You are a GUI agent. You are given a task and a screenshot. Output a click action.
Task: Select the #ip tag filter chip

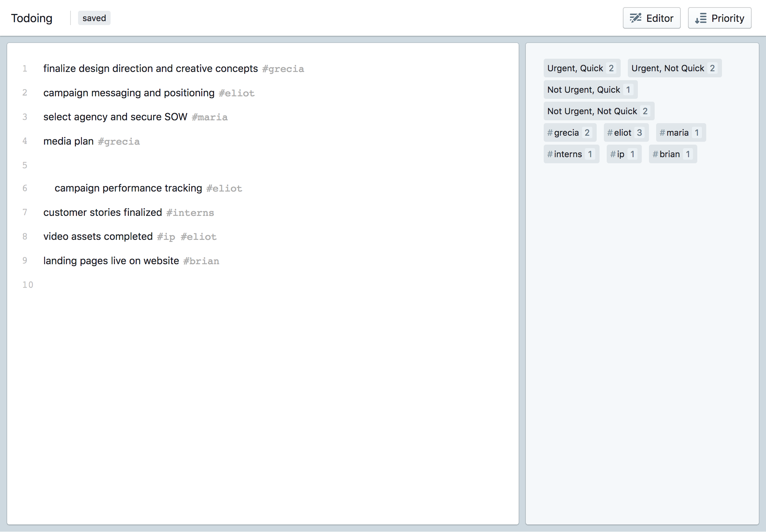point(624,154)
